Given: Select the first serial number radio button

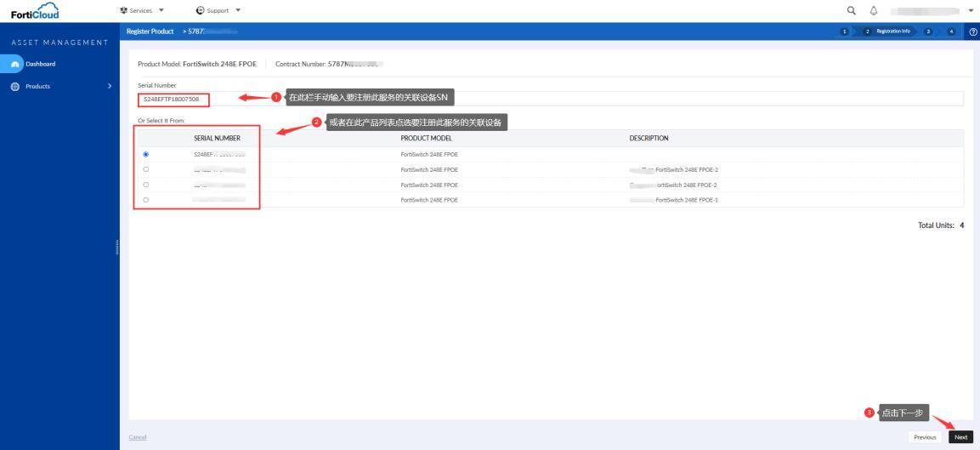Looking at the screenshot, I should point(146,154).
